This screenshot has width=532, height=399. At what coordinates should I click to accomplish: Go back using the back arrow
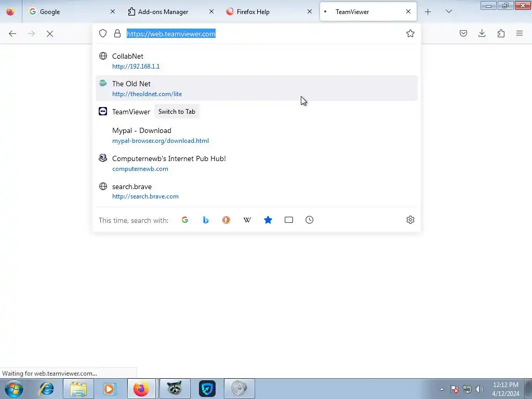coord(12,34)
